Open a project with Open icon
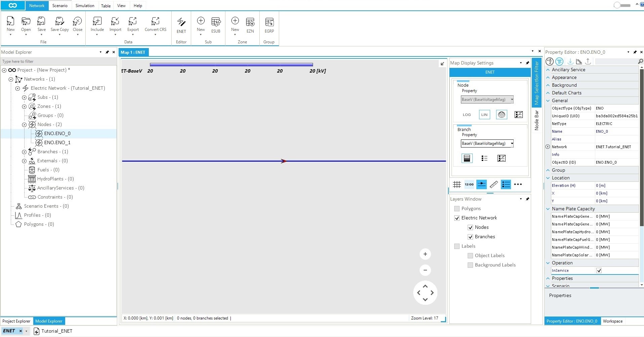The width and height of the screenshot is (644, 337). click(x=26, y=22)
